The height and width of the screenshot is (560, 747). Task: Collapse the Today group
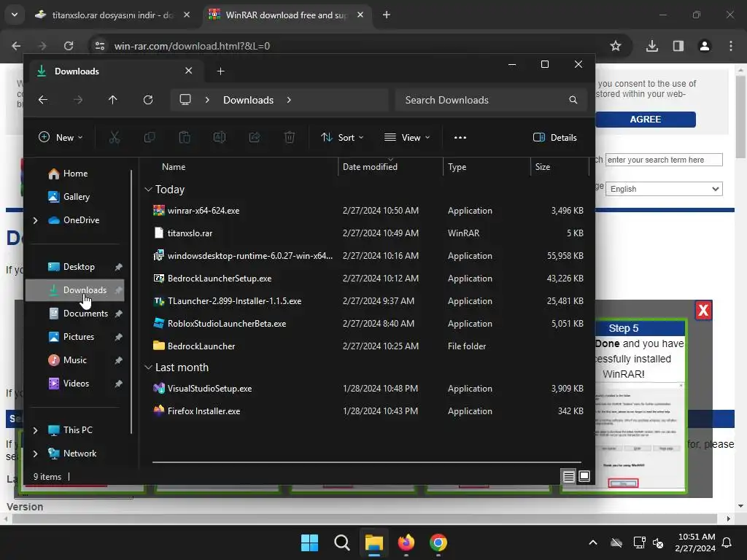coord(148,190)
